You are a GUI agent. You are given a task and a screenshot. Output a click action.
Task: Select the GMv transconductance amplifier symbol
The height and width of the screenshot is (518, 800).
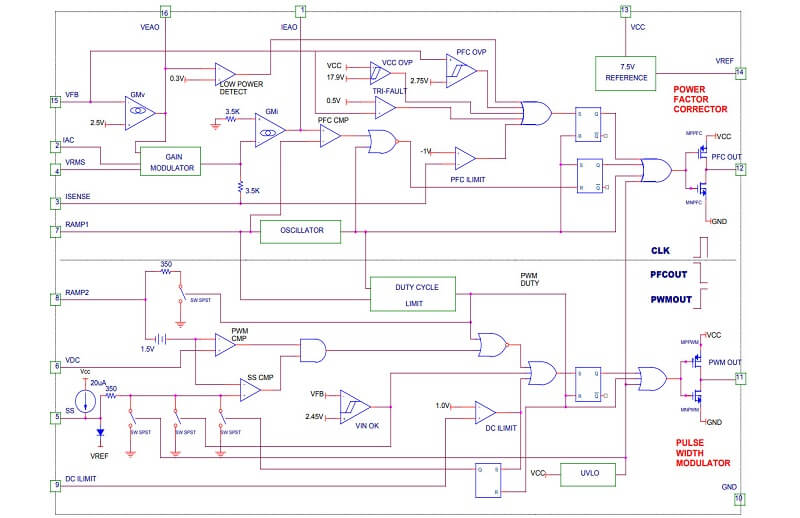(140, 113)
